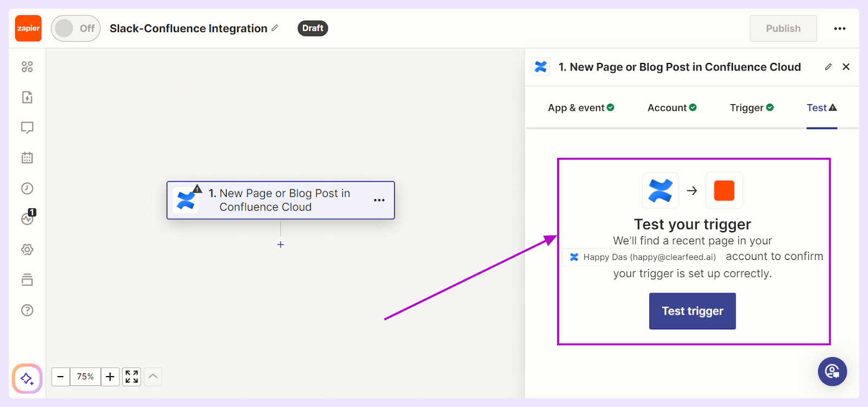868x407 pixels.
Task: Click the Confluence icon in the panel header
Action: click(541, 67)
